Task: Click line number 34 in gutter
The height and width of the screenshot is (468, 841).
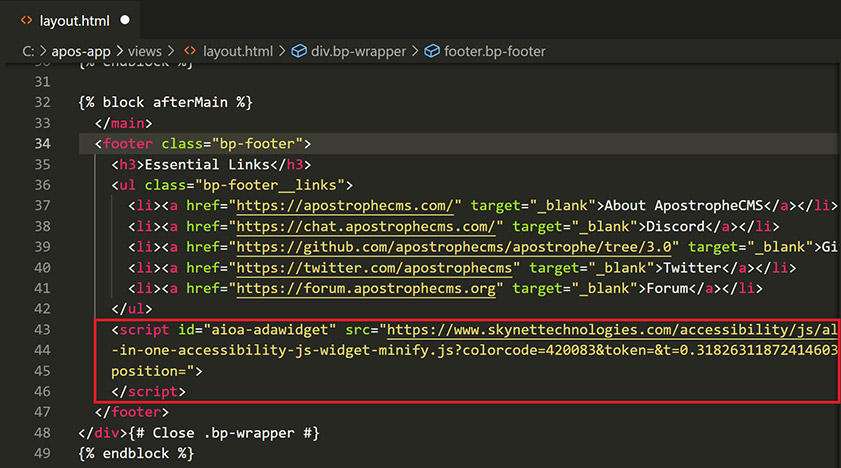Action: tap(42, 144)
